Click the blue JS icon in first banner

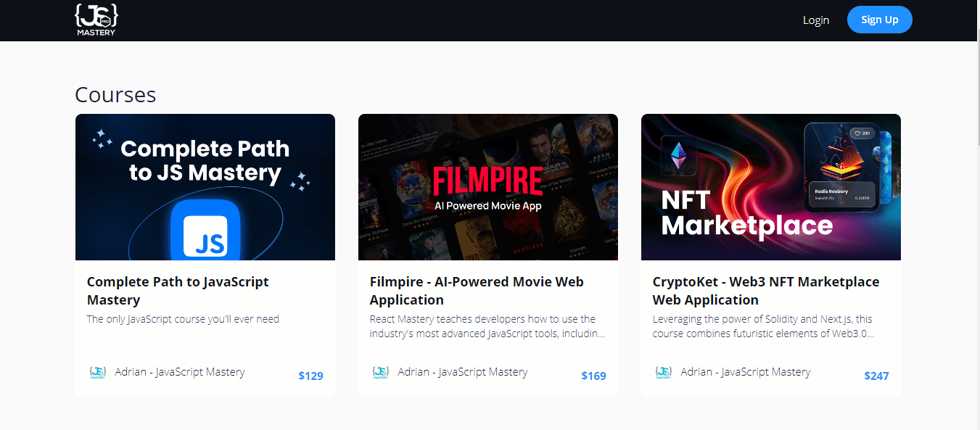coord(205,230)
